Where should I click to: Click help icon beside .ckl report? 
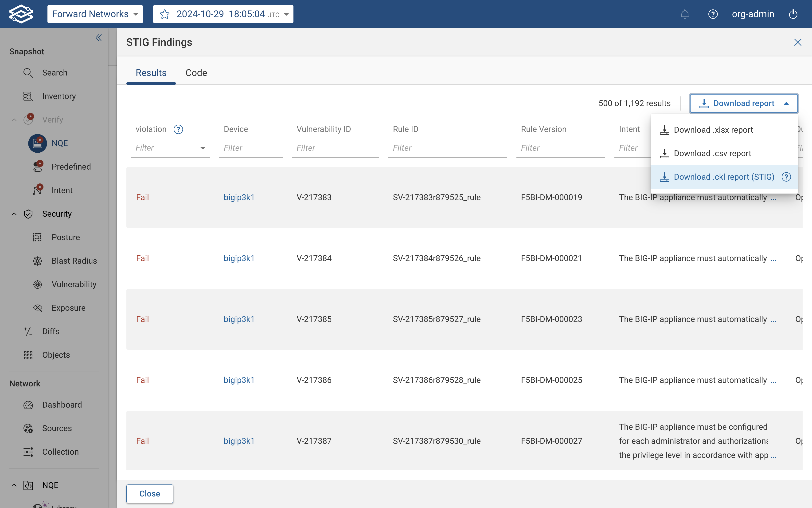coord(786,177)
